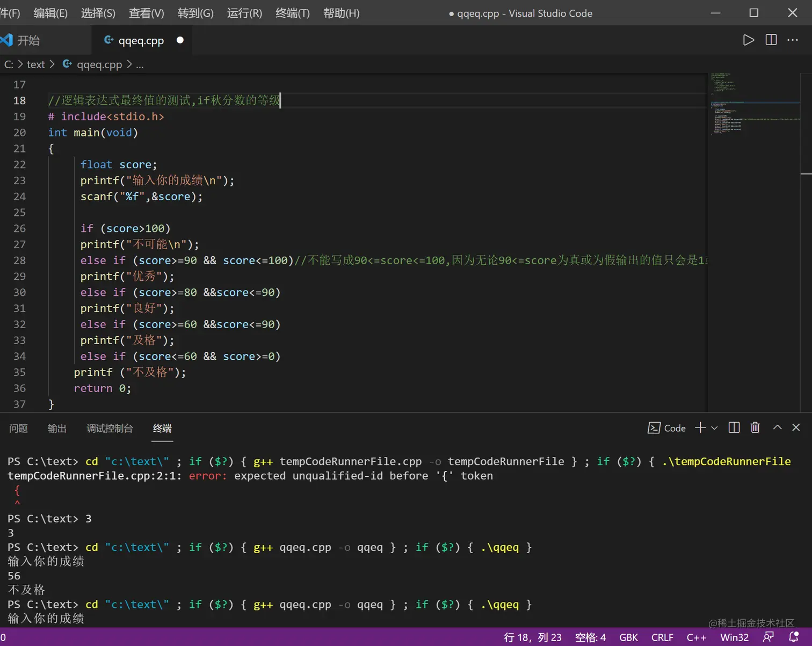The image size is (812, 646).
Task: Select the 开始 welcome tab
Action: pyautogui.click(x=28, y=40)
